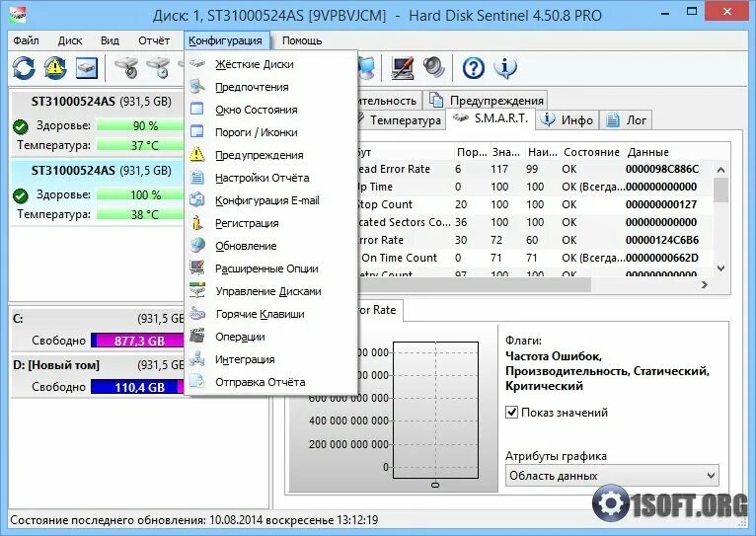Click the 110,4 GB free space bar

pyautogui.click(x=138, y=387)
